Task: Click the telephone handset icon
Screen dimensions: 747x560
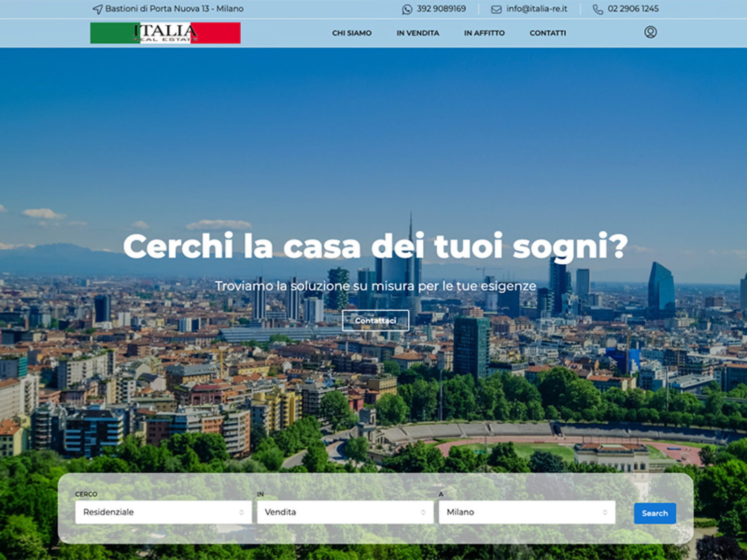Action: 598,9
